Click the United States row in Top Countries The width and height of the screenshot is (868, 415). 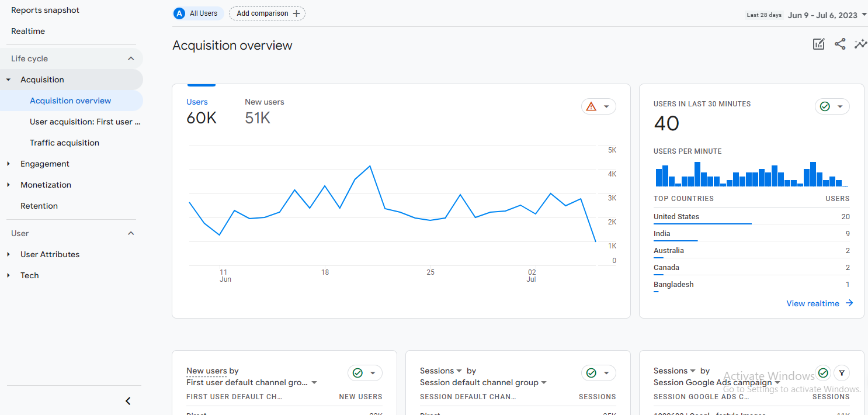676,217
